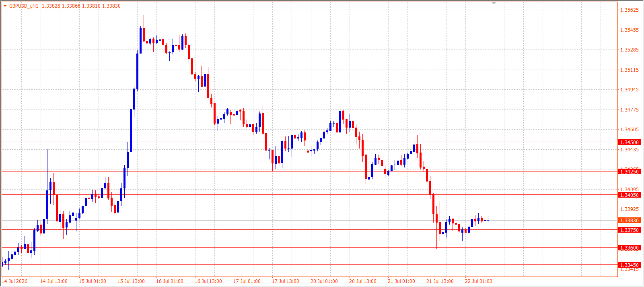Image resolution: width=644 pixels, height=287 pixels.
Task: Click the 17 Jul 01:00 time label
Action: click(247, 281)
